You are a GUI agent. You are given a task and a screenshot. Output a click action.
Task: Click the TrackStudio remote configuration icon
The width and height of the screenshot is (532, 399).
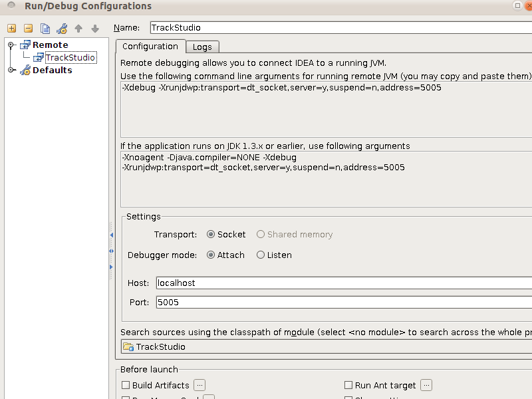point(39,57)
